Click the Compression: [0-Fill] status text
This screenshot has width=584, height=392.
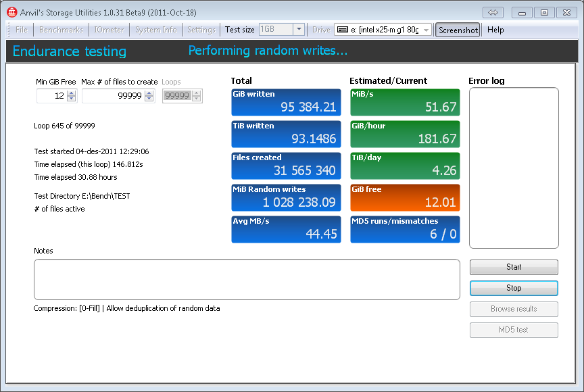pyautogui.click(x=126, y=308)
